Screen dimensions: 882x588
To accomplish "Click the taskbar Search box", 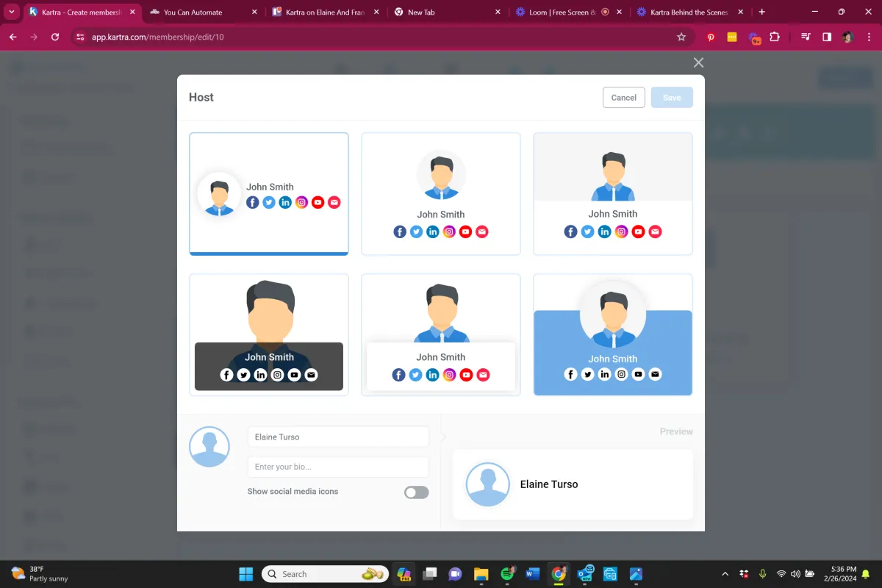I will [x=325, y=574].
